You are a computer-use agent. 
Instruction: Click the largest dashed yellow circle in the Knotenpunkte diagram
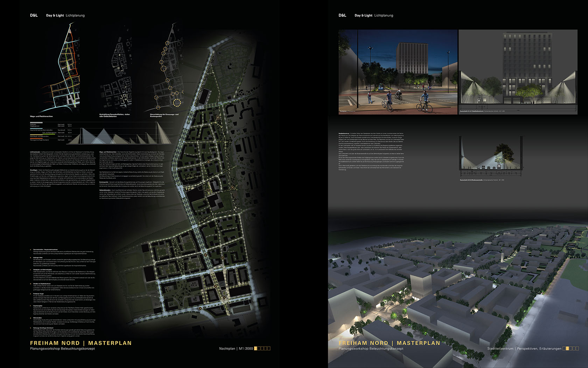point(177,102)
